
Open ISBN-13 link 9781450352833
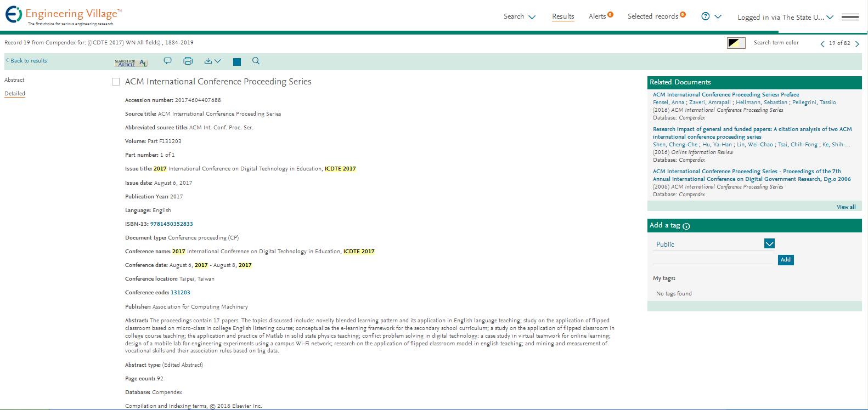(x=171, y=224)
